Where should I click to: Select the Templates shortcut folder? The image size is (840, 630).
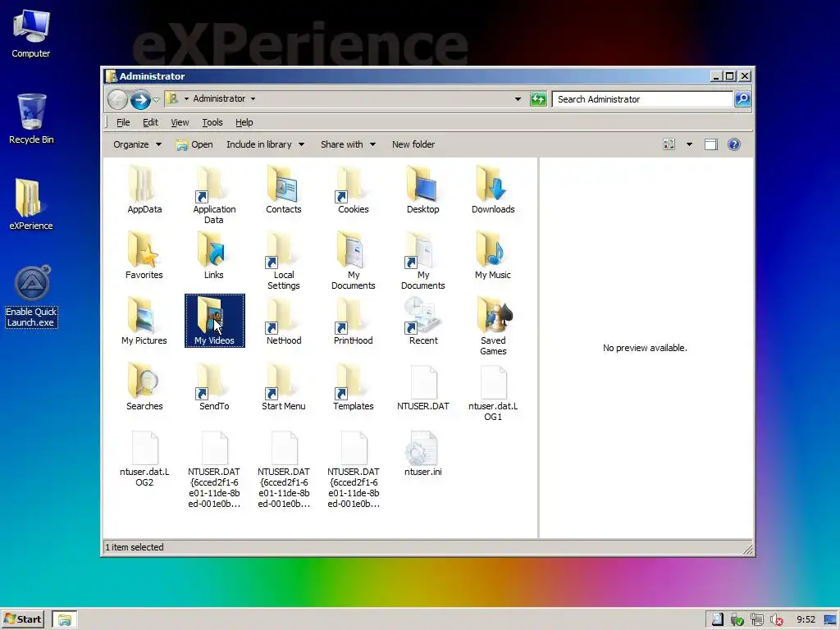[353, 387]
